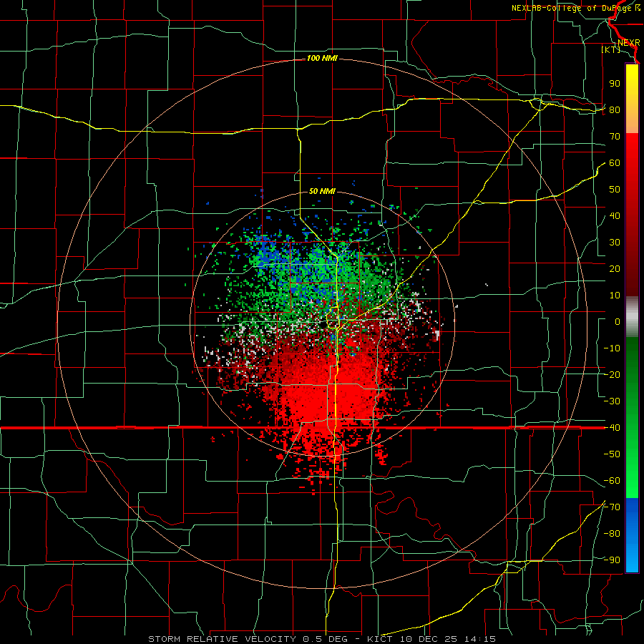Click the "STORM RELATIVE VELOCITY" caption text
Image resolution: width=644 pixels, height=644 pixels.
click(223, 639)
